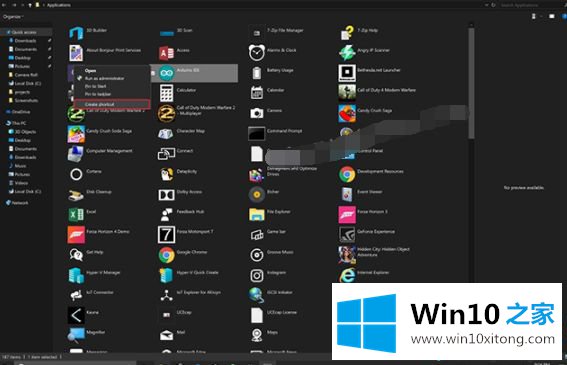Image resolution: width=567 pixels, height=365 pixels.
Task: Select the Excel app icon
Action: tap(76, 215)
